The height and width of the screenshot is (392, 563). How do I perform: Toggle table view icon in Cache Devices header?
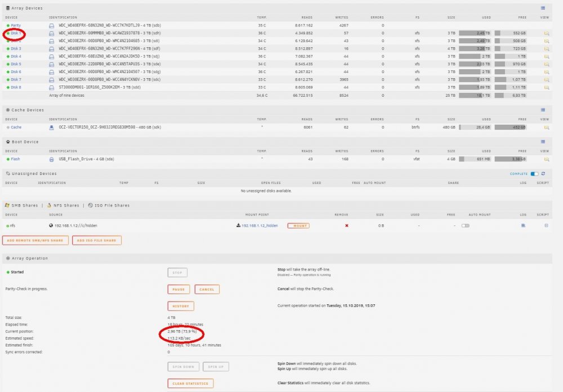pyautogui.click(x=543, y=110)
